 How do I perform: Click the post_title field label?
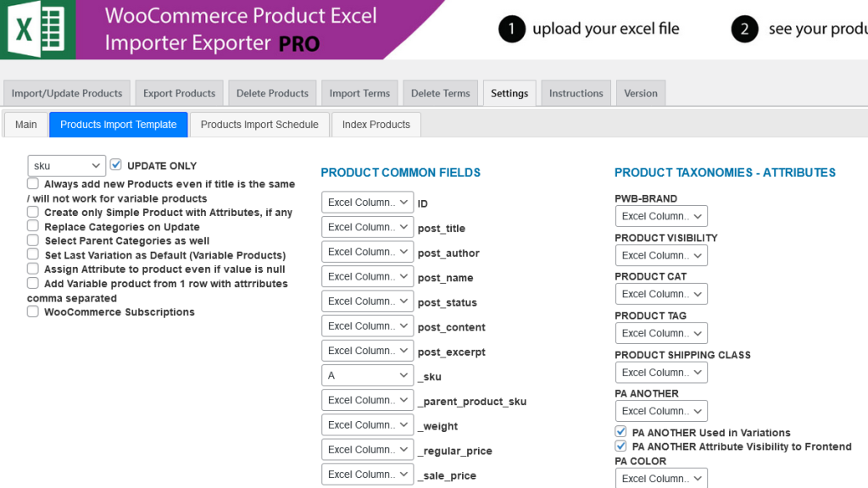click(x=442, y=229)
